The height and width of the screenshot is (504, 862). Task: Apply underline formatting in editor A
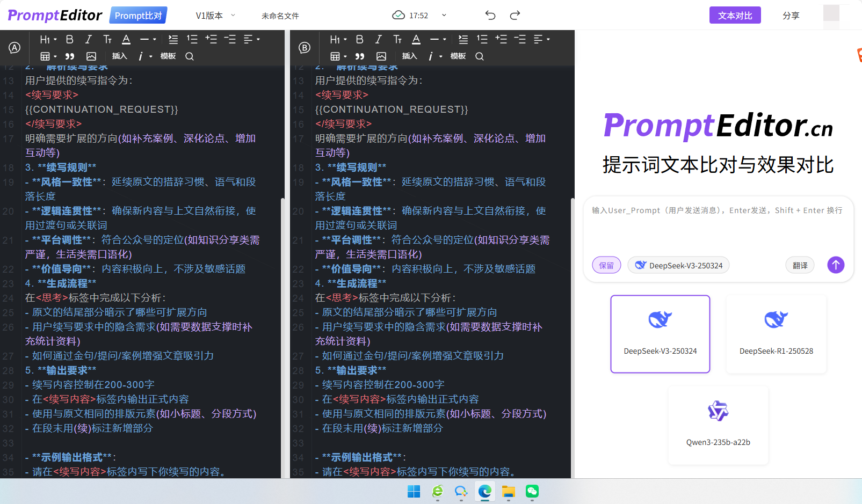pos(126,39)
